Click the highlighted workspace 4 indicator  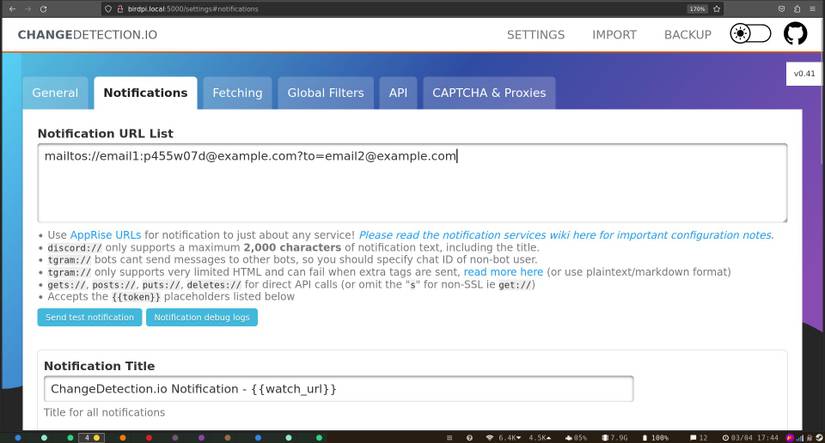[92, 438]
